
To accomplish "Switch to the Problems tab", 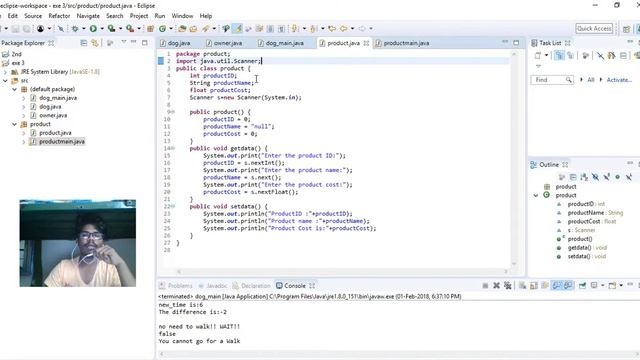I will [180, 286].
